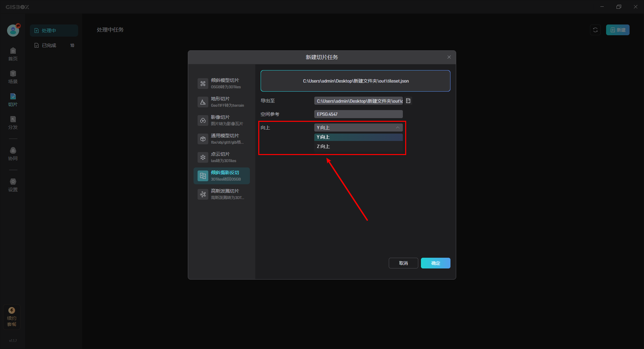Switch to the 已完成 tab
The width and height of the screenshot is (644, 349).
pyautogui.click(x=54, y=45)
